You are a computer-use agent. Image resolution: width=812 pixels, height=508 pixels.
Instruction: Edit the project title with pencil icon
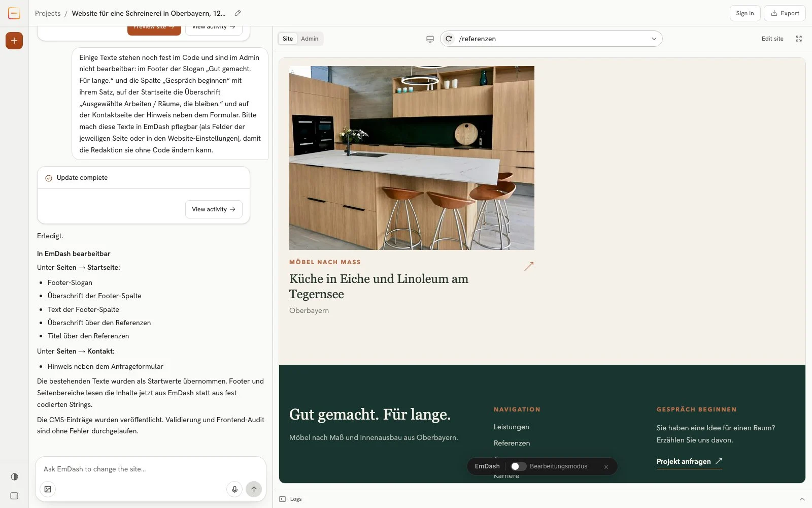coord(238,13)
